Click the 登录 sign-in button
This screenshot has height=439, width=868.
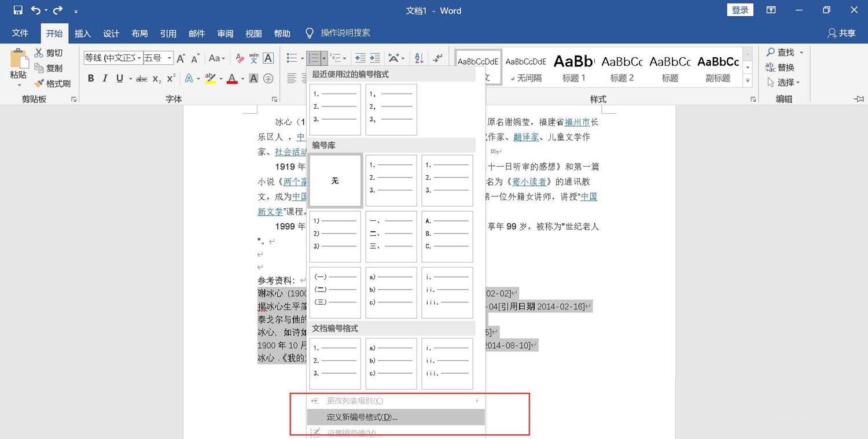point(740,10)
